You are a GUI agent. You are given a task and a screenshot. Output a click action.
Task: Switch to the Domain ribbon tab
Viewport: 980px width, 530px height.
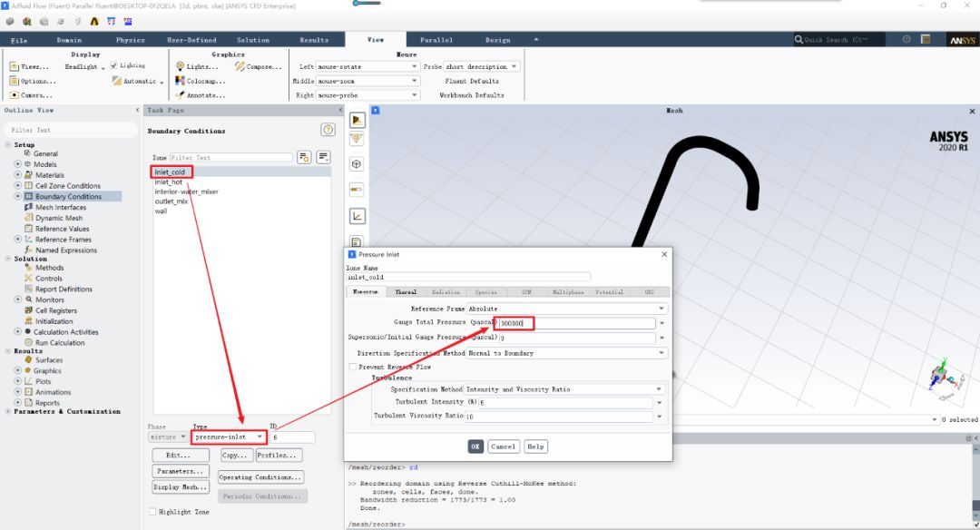click(69, 40)
